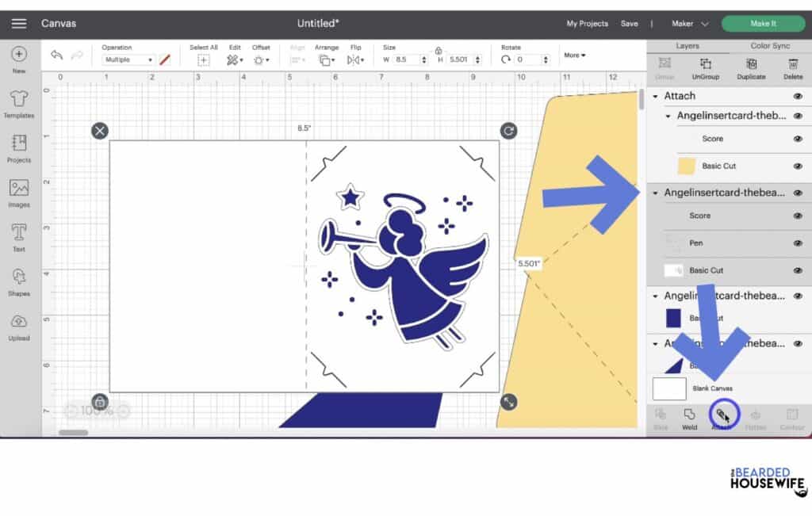Open the My Projects menu item
This screenshot has height=516, width=812.
588,23
